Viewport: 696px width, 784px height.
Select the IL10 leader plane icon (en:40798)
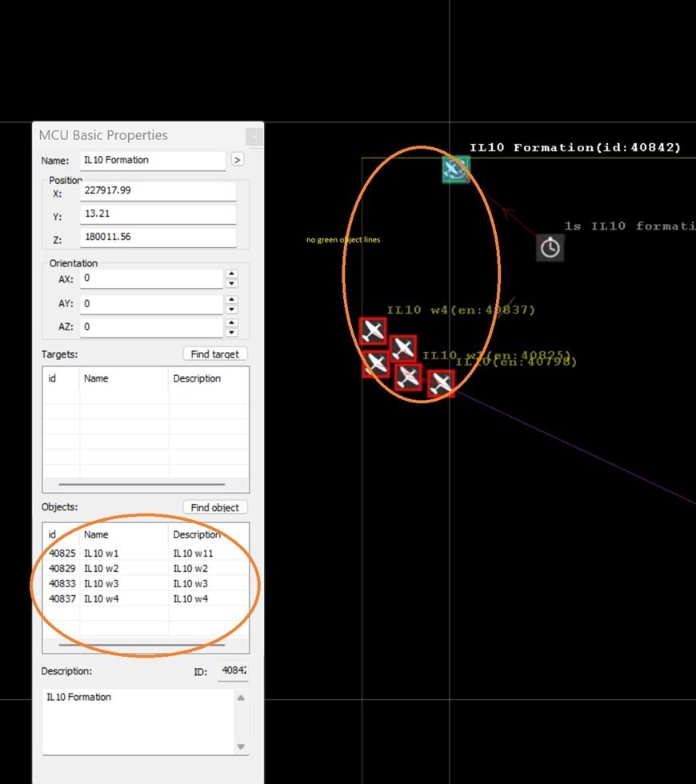[441, 384]
